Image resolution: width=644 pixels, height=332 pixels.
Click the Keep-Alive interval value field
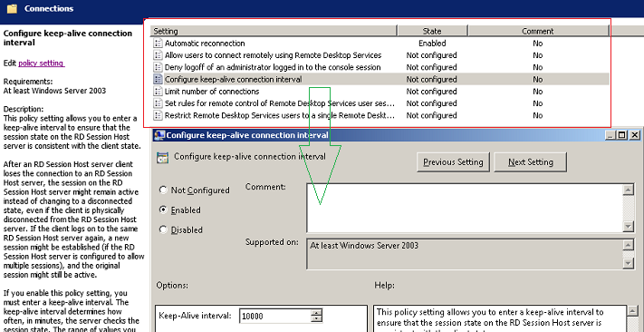(275, 317)
